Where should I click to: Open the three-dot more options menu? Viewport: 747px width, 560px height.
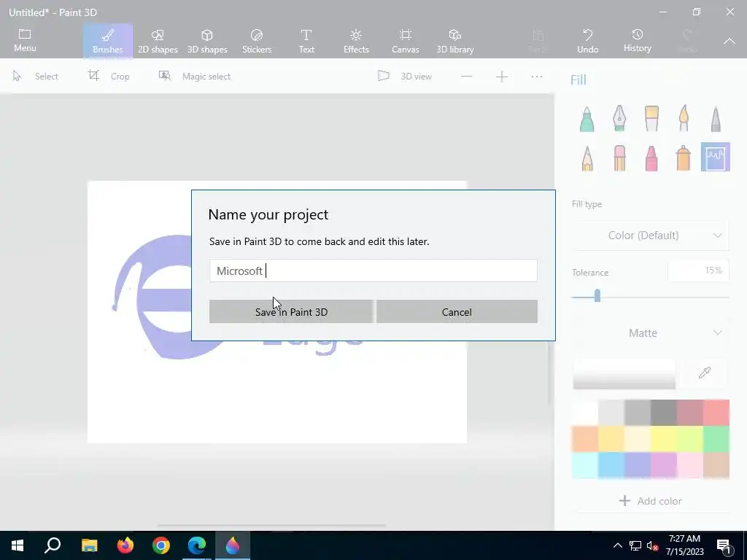click(537, 76)
